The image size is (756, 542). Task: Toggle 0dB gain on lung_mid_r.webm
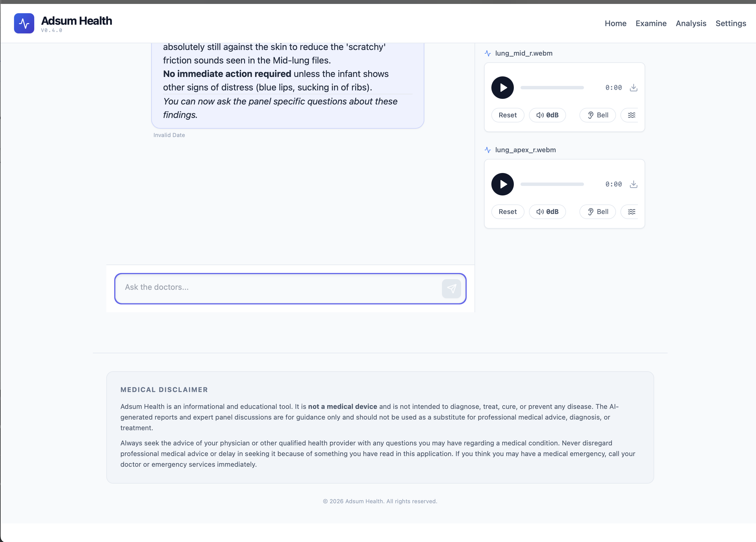(547, 115)
